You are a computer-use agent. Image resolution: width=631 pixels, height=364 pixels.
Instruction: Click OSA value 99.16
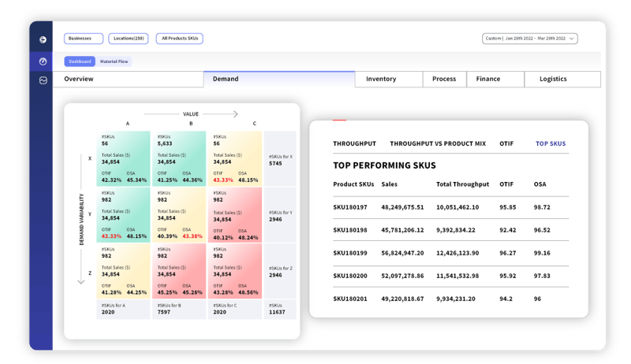click(x=542, y=253)
